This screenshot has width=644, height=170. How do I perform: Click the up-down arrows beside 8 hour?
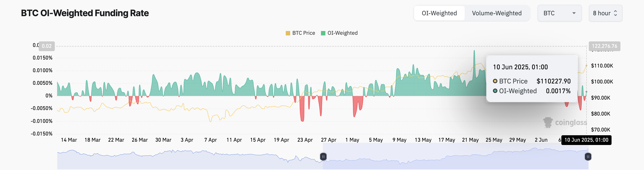click(615, 13)
